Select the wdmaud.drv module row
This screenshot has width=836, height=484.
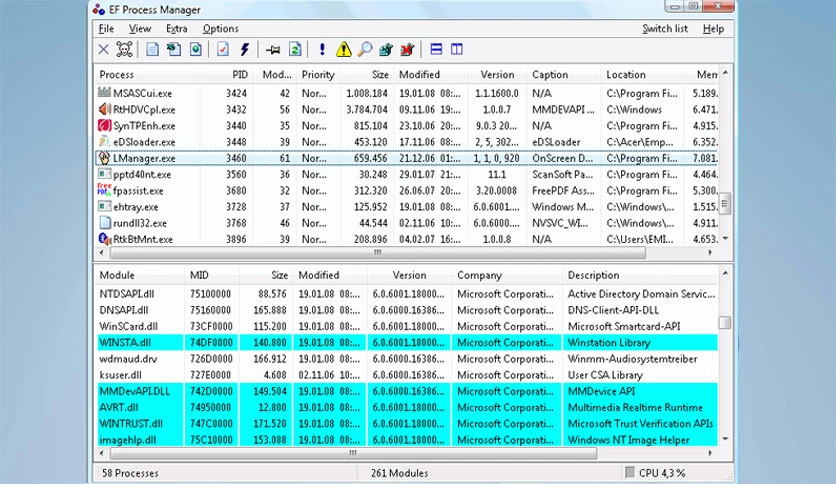coord(407,359)
